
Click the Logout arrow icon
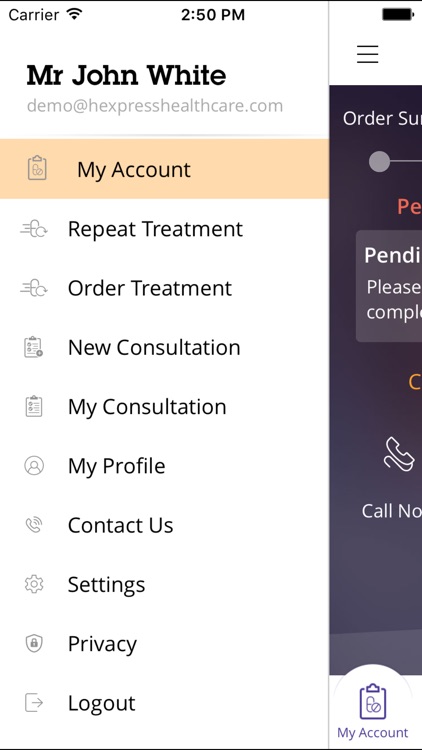(x=34, y=703)
